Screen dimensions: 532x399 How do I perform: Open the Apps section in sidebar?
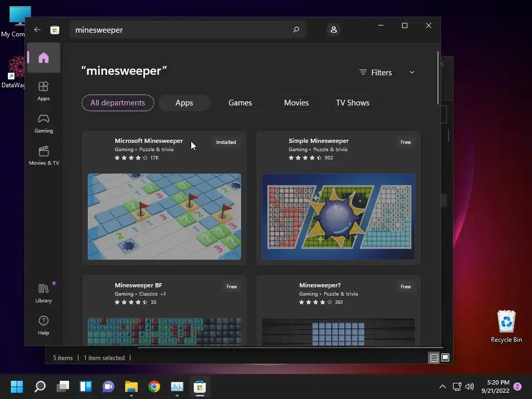click(44, 91)
